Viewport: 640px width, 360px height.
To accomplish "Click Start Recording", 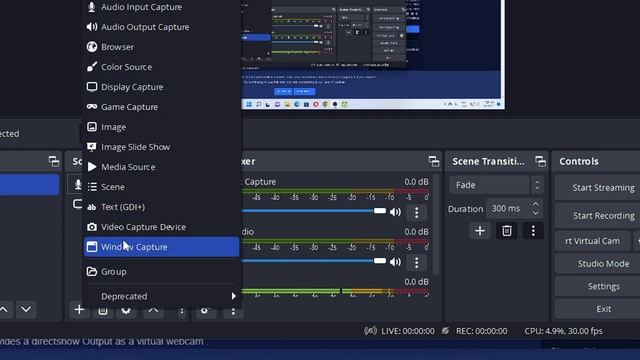I will coord(598,216).
